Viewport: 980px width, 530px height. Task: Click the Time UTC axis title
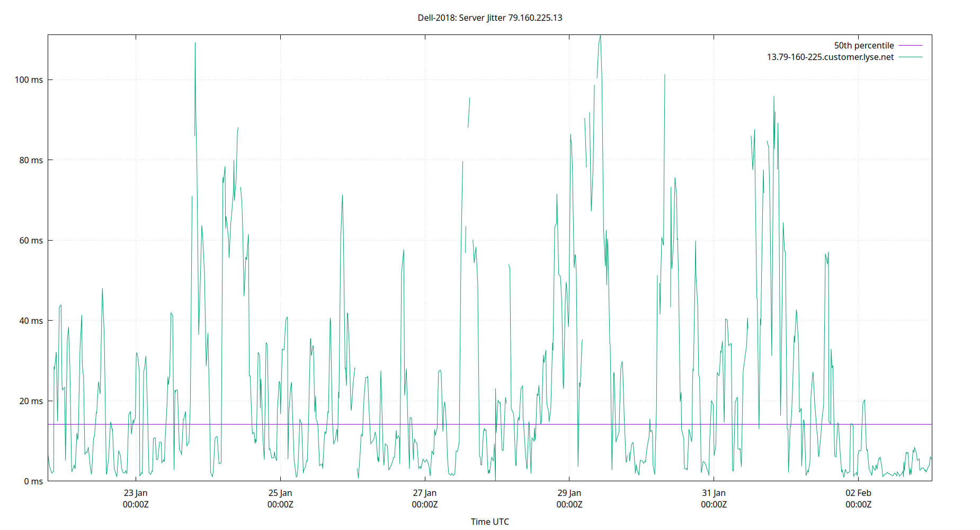489,522
